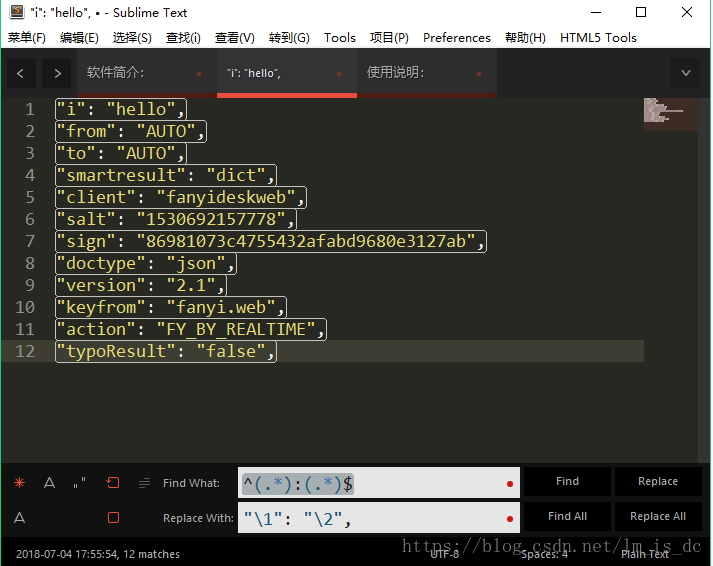Toggle in selection search option
This screenshot has width=713, height=566.
[144, 482]
